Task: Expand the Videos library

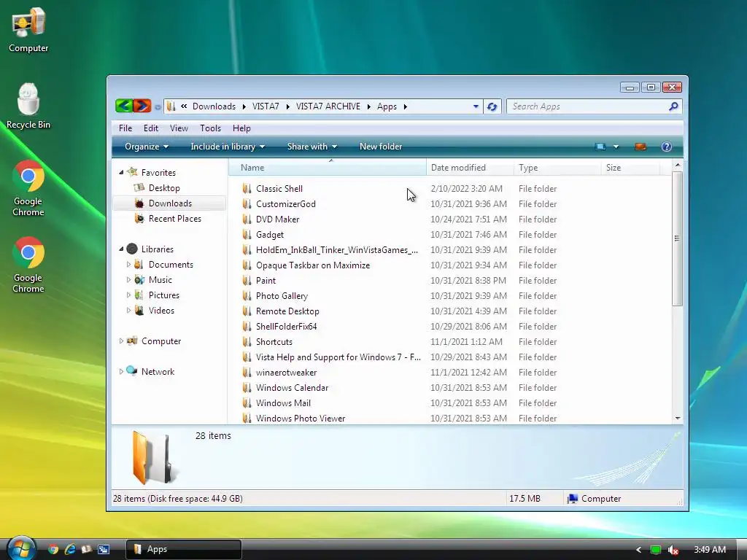Action: coord(128,310)
